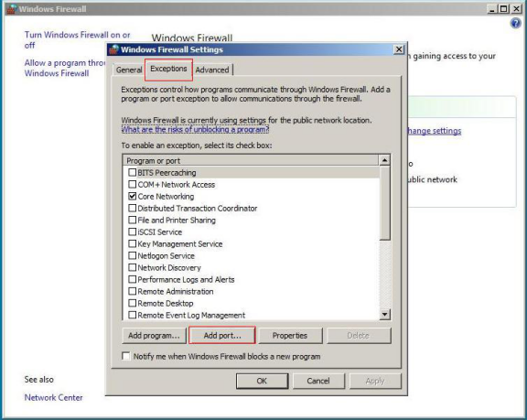
Task: Switch to the General tab
Action: click(x=129, y=70)
